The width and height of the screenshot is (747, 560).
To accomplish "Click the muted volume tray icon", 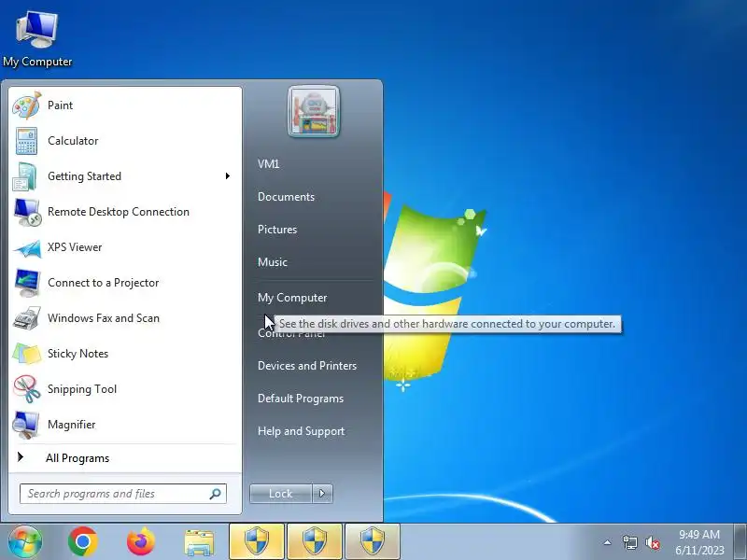I will (653, 542).
